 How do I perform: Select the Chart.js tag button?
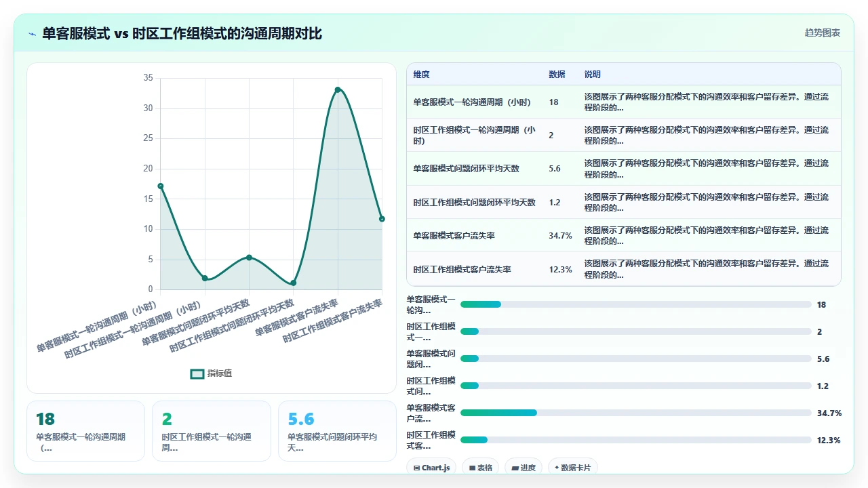(x=431, y=468)
